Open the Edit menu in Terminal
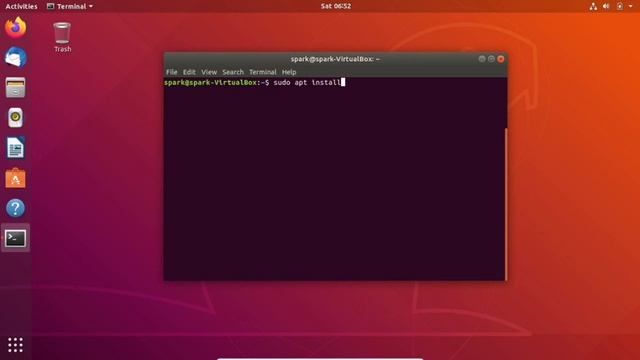Screen dimensions: 640x360 point(189,72)
